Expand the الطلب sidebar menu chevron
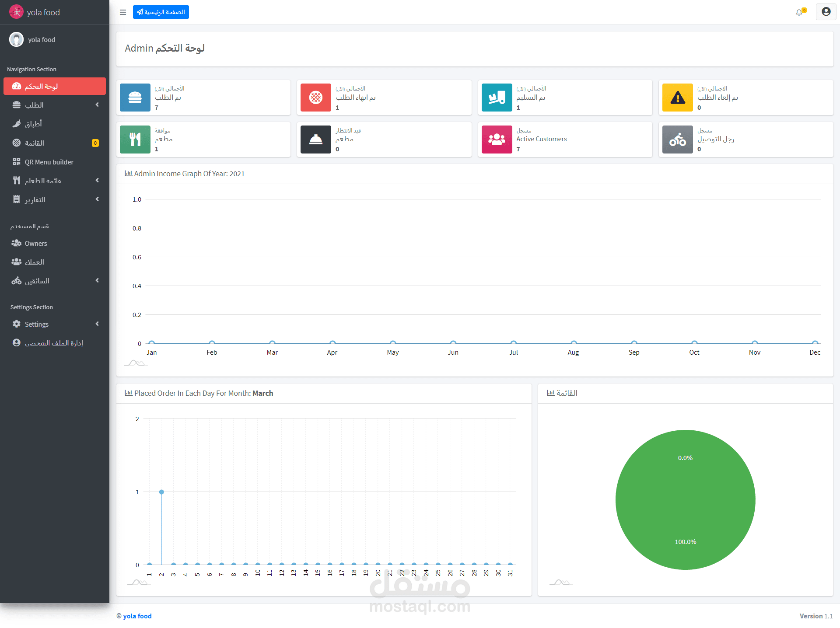The width and height of the screenshot is (840, 628). point(97,105)
